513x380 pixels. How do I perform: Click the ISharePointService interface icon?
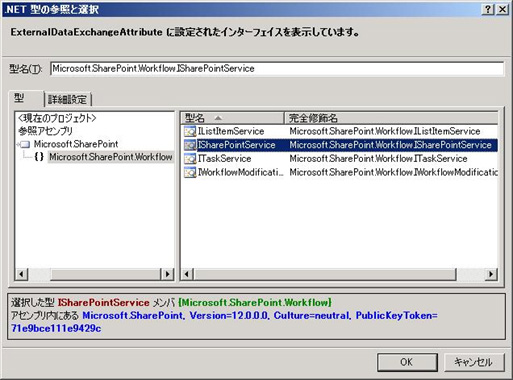[x=190, y=145]
